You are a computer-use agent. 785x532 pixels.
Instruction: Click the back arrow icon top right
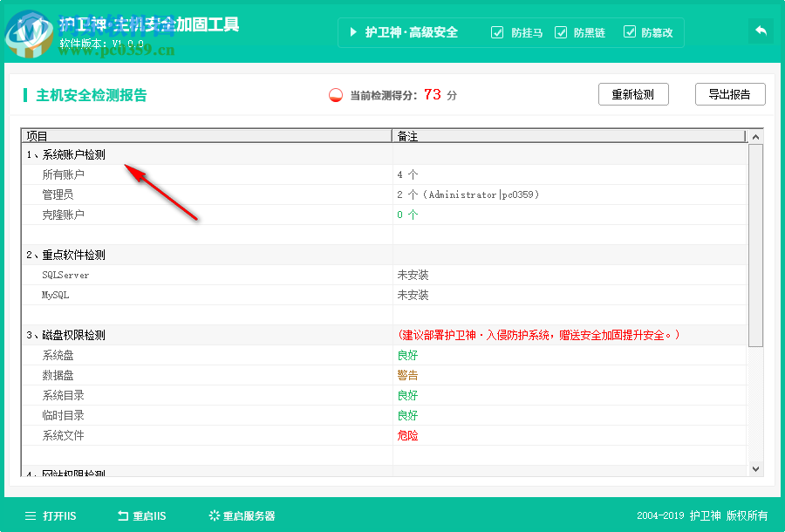[x=760, y=31]
